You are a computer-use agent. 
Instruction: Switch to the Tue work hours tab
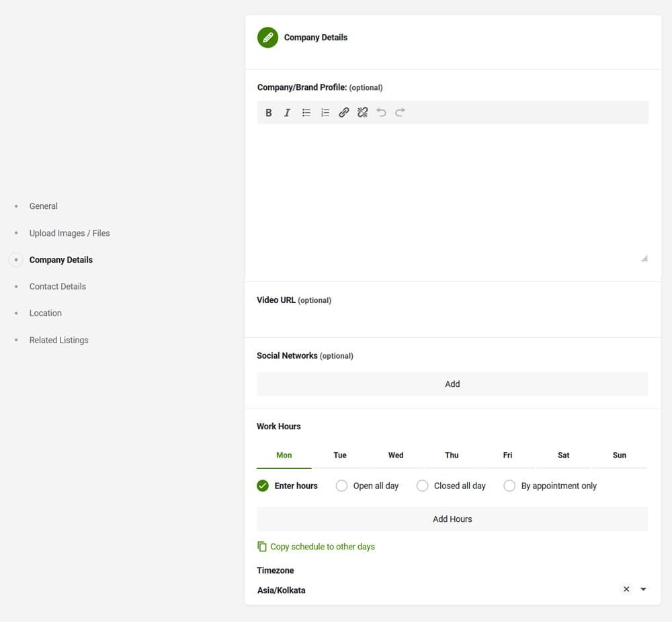pyautogui.click(x=340, y=455)
